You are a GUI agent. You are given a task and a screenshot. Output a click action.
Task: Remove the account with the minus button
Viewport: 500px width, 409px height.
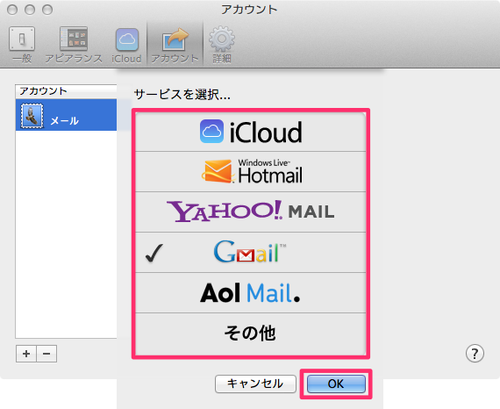click(x=47, y=354)
